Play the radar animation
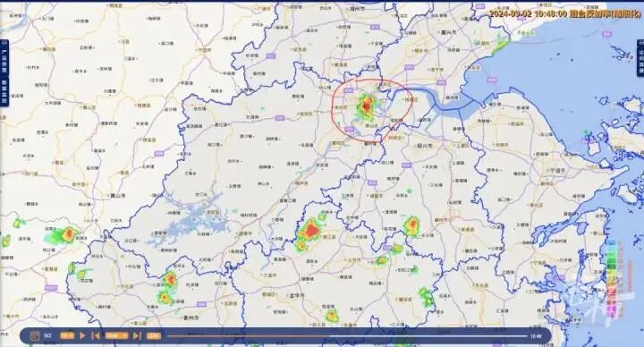Image resolution: width=644 pixels, height=347 pixels. (x=82, y=336)
